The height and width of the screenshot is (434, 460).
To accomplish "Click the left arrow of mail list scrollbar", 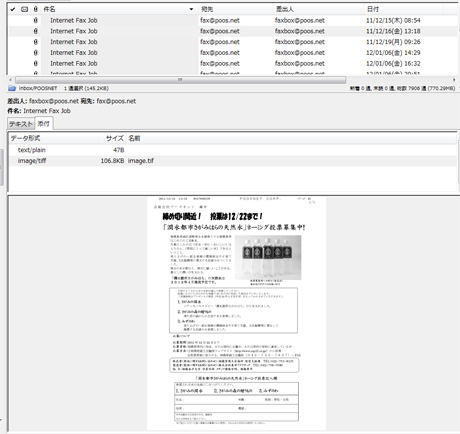I will pyautogui.click(x=10, y=80).
